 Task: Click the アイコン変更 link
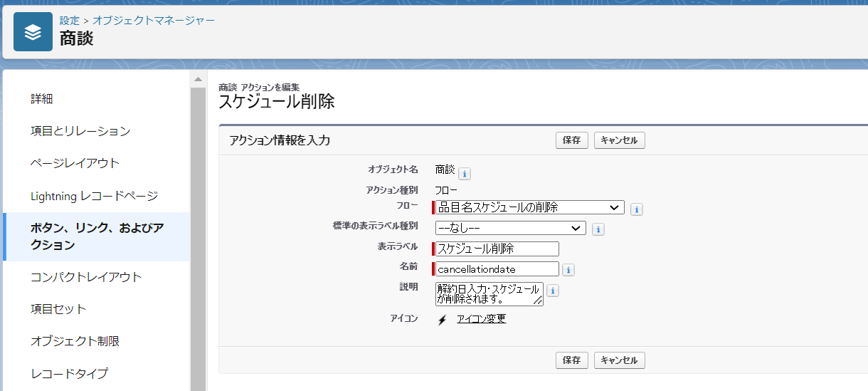481,318
